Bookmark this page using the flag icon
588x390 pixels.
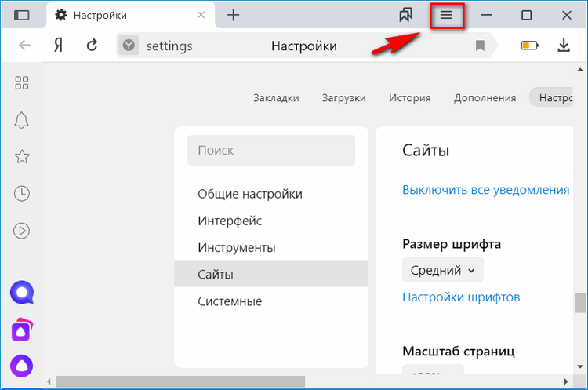(x=481, y=46)
